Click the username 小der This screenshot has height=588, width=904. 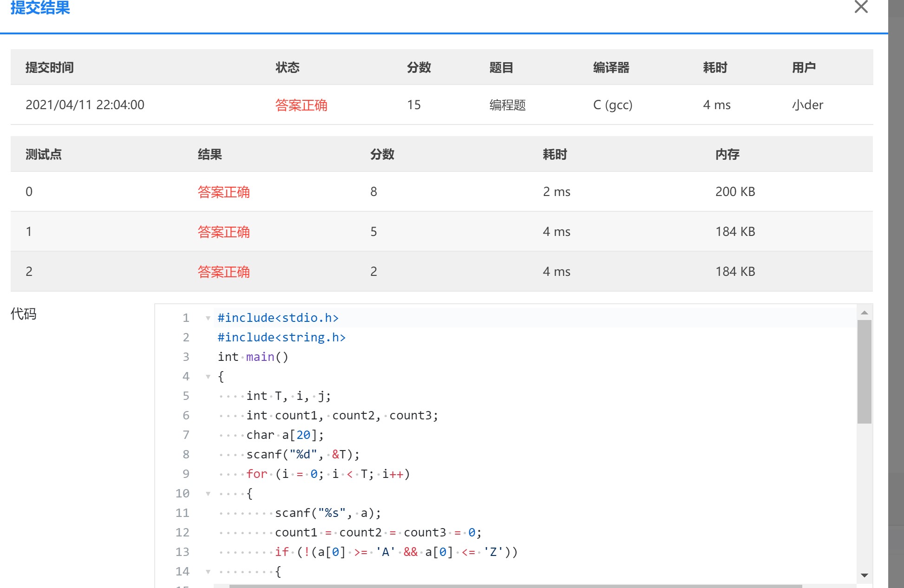(x=807, y=105)
